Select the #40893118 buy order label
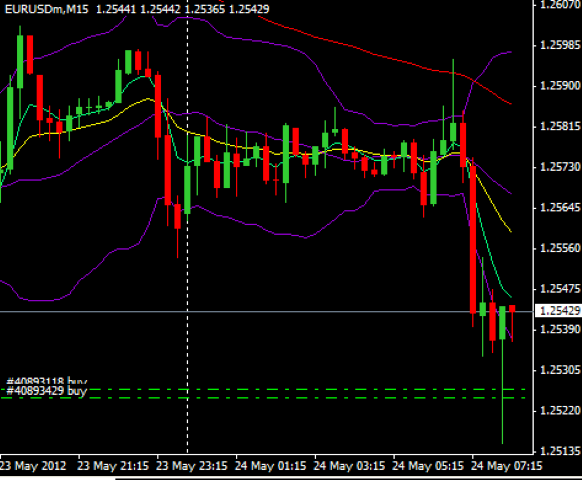 point(47,381)
